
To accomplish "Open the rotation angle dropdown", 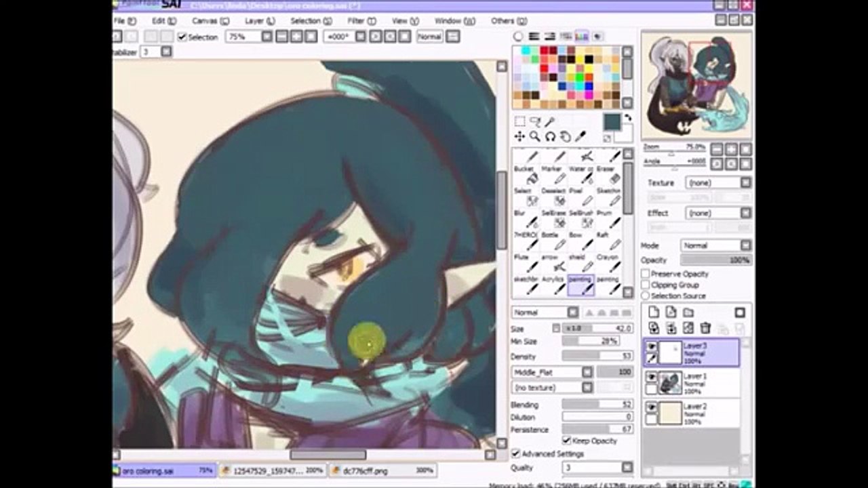I will coord(361,37).
